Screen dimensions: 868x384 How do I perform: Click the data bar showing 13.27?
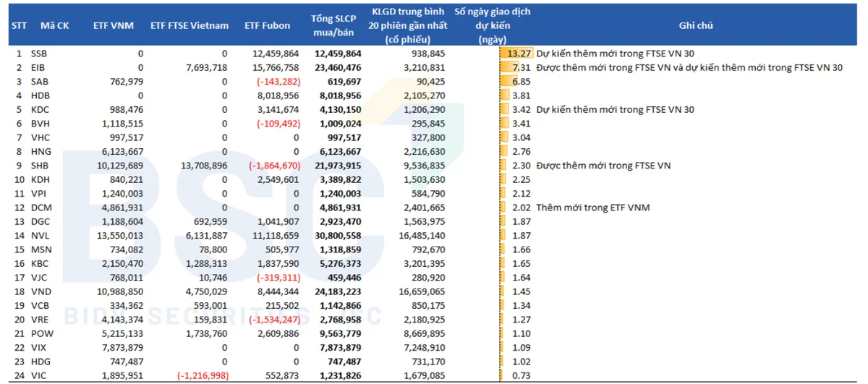517,54
